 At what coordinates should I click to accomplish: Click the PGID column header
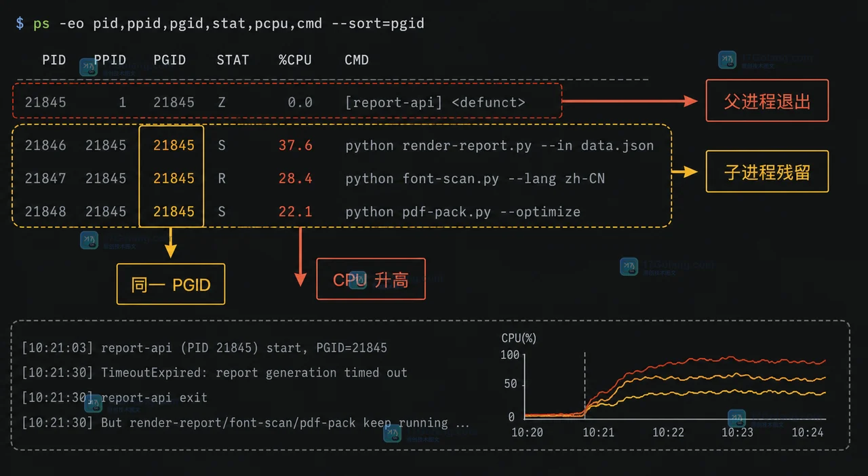pyautogui.click(x=170, y=60)
